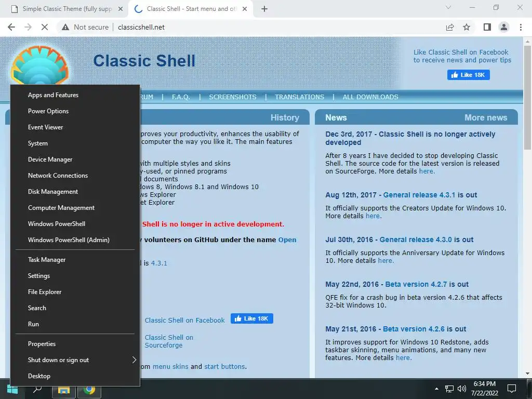This screenshot has width=532, height=399.
Task: Open a new tab with the plus button
Action: (x=264, y=9)
